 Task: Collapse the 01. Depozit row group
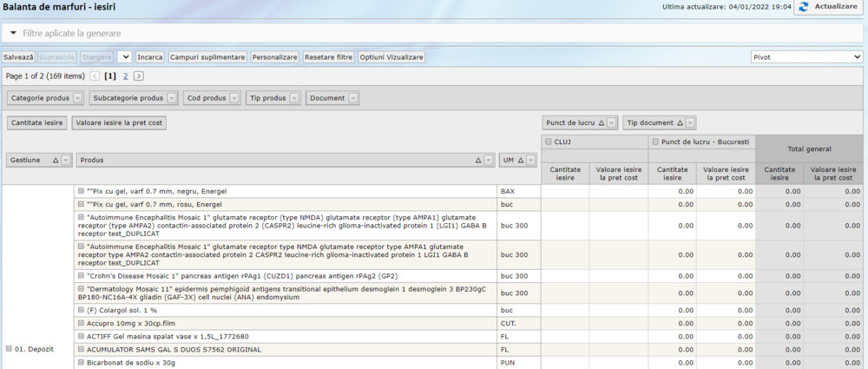click(9, 349)
